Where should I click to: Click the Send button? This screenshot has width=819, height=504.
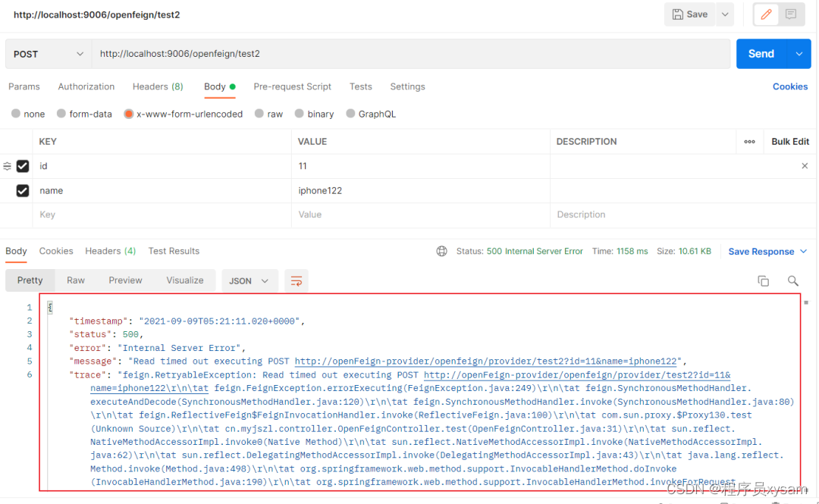[761, 54]
